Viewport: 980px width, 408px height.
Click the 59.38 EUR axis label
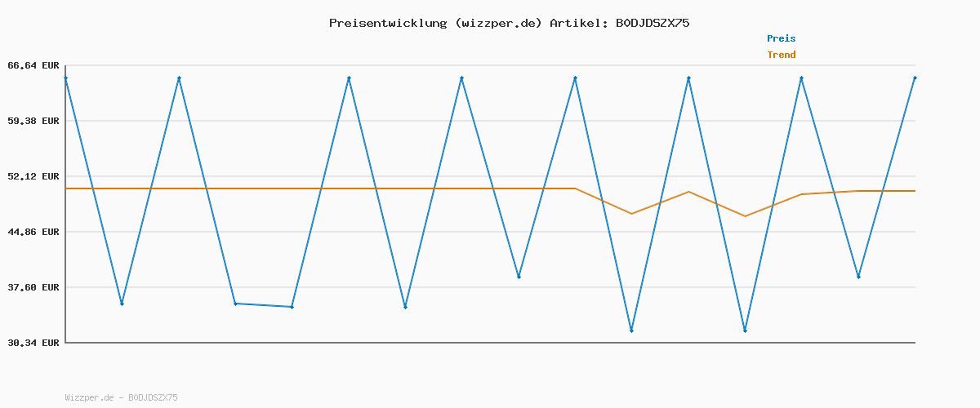coord(33,121)
